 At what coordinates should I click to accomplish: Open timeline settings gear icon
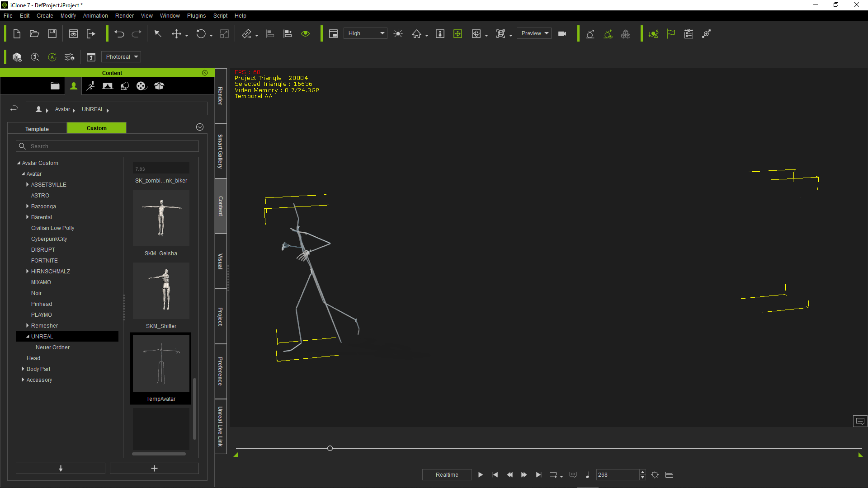click(x=655, y=475)
